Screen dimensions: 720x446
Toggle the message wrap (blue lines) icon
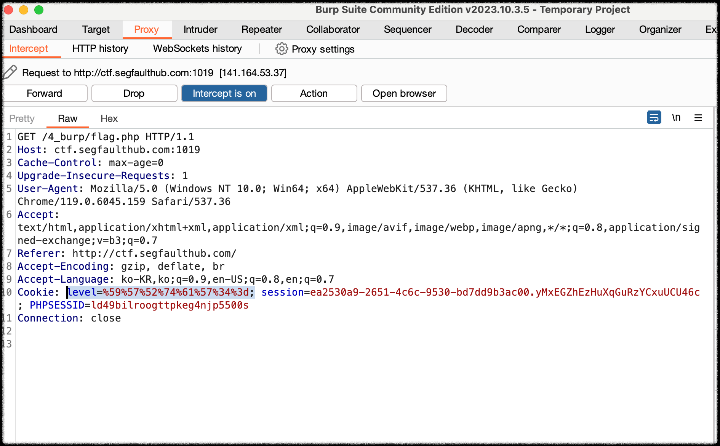tap(653, 118)
